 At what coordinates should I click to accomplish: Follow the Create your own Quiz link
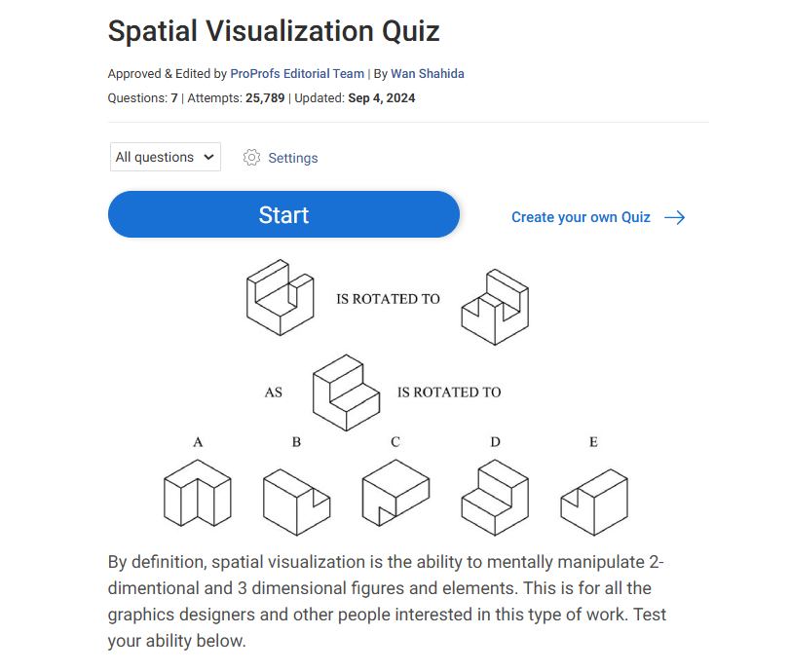581,217
